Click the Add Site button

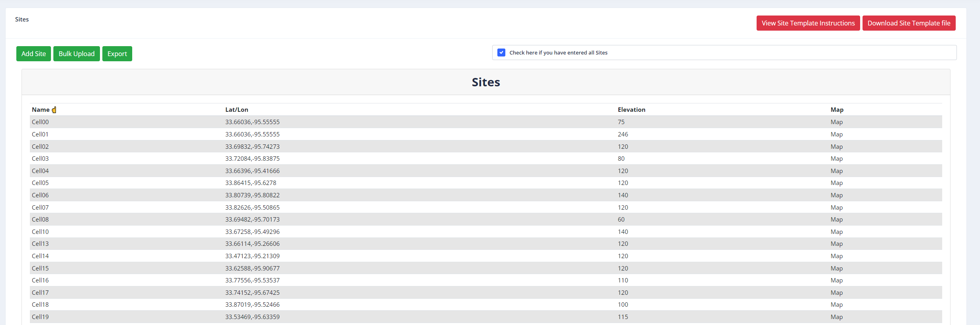click(x=33, y=54)
